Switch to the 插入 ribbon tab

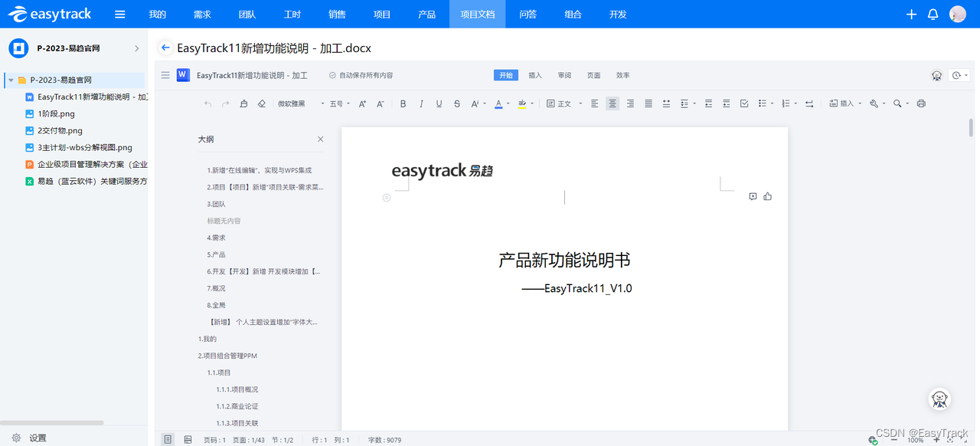point(535,75)
